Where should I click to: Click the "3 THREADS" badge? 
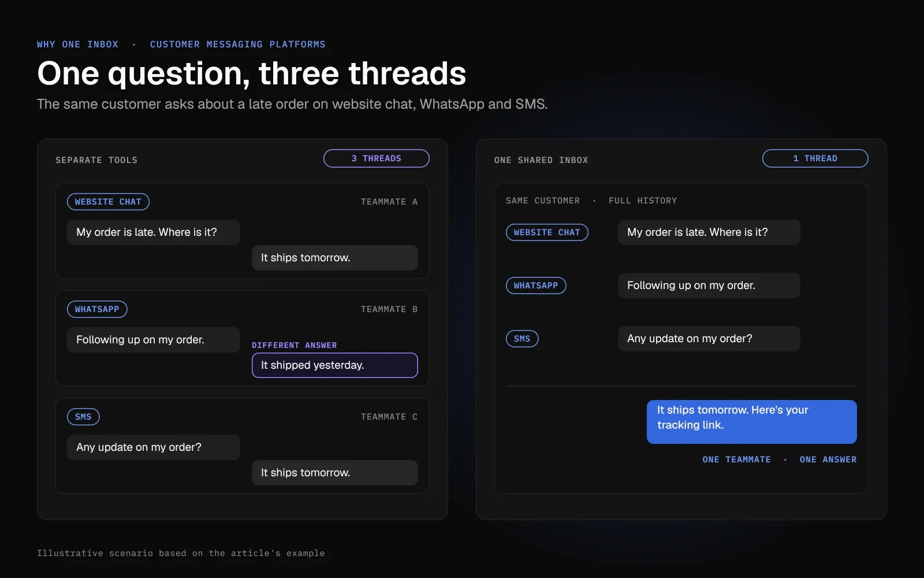(x=377, y=158)
